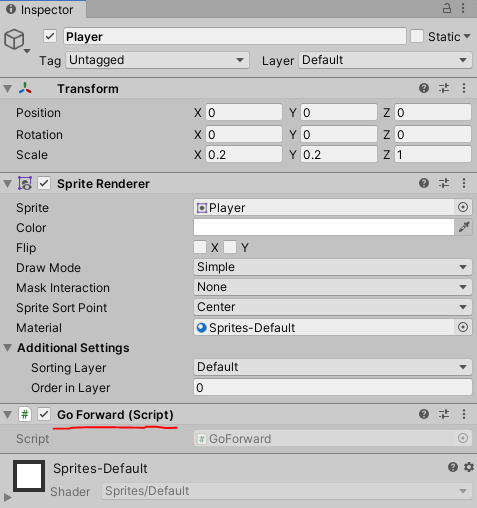Disable the Go Forward script checkbox
Image resolution: width=477 pixels, height=508 pixels.
44,415
